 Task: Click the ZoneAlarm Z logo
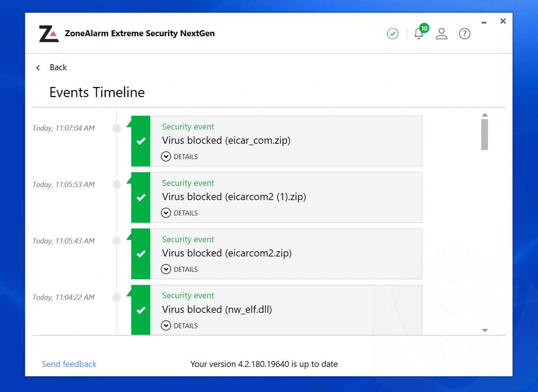tap(49, 34)
